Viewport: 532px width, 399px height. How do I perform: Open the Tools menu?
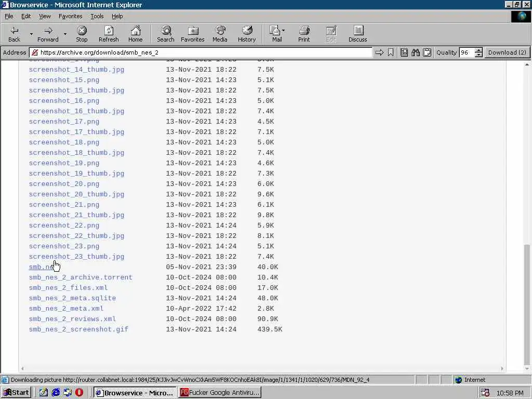pos(97,16)
